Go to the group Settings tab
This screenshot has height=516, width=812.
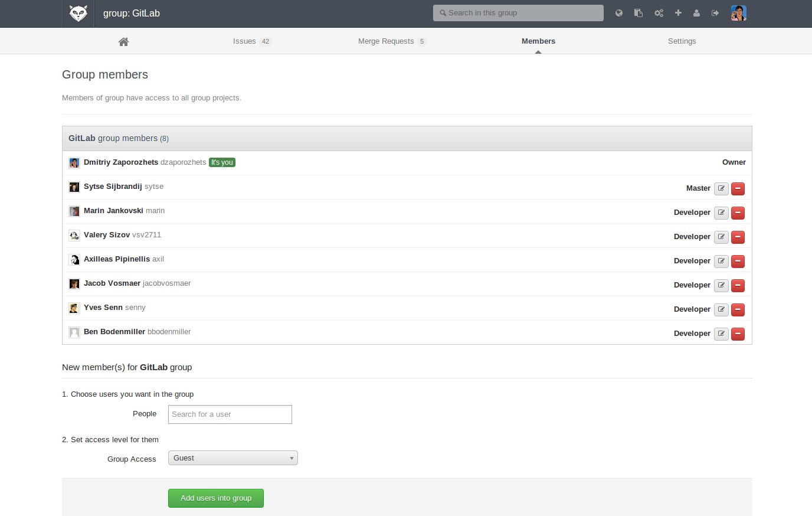click(x=682, y=41)
